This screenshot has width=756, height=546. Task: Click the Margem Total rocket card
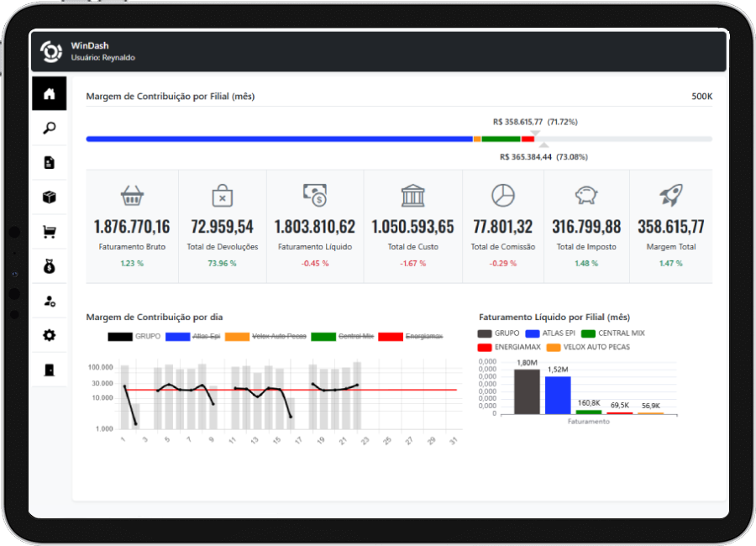[670, 226]
